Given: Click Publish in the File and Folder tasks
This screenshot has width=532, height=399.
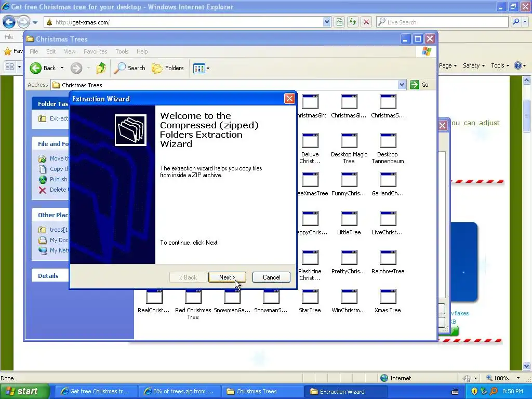Looking at the screenshot, I should (x=54, y=179).
